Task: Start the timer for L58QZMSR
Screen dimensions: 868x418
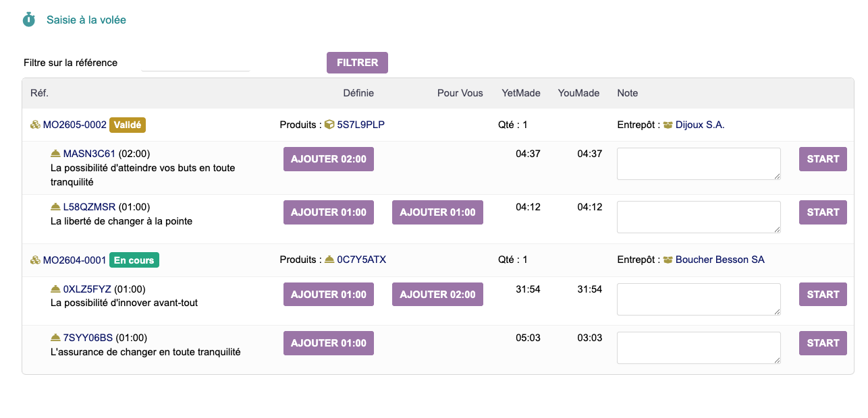Action: pyautogui.click(x=823, y=212)
